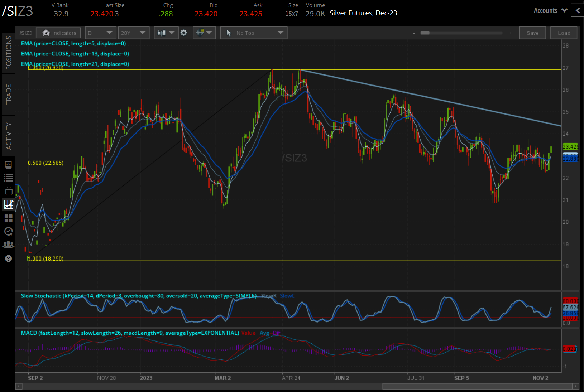Open the watchlist list icon in sidebar
Screen dimensions: 584x392
(9, 178)
